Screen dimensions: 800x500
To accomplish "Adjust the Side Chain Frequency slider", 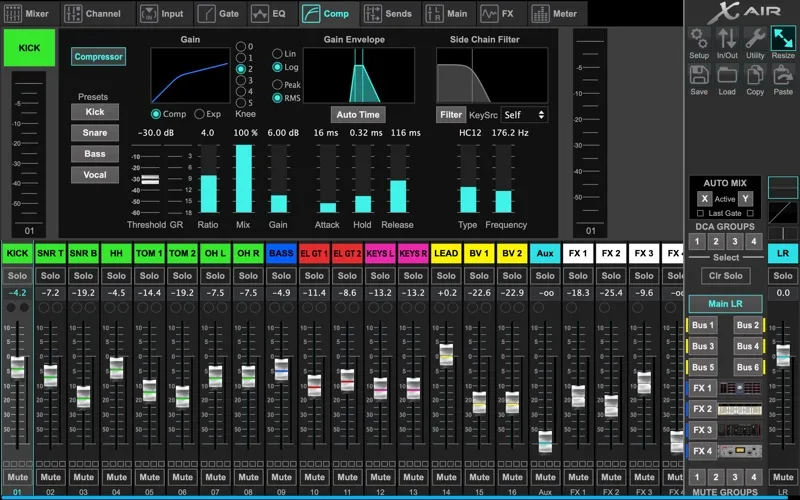I will 504,179.
